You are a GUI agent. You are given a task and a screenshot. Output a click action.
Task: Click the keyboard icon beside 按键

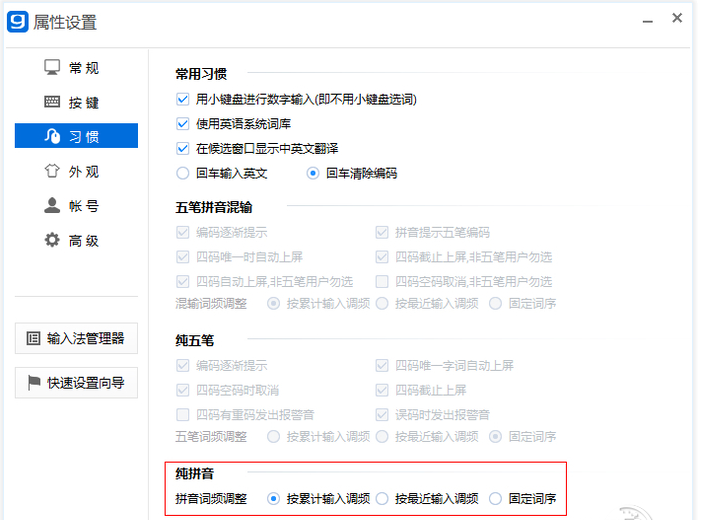pyautogui.click(x=52, y=102)
